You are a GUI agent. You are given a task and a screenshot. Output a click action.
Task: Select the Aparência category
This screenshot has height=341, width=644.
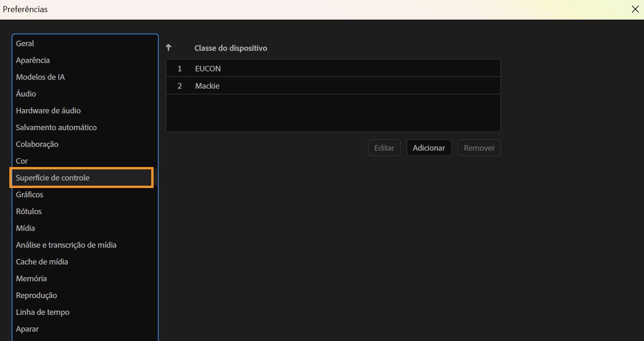pos(33,60)
